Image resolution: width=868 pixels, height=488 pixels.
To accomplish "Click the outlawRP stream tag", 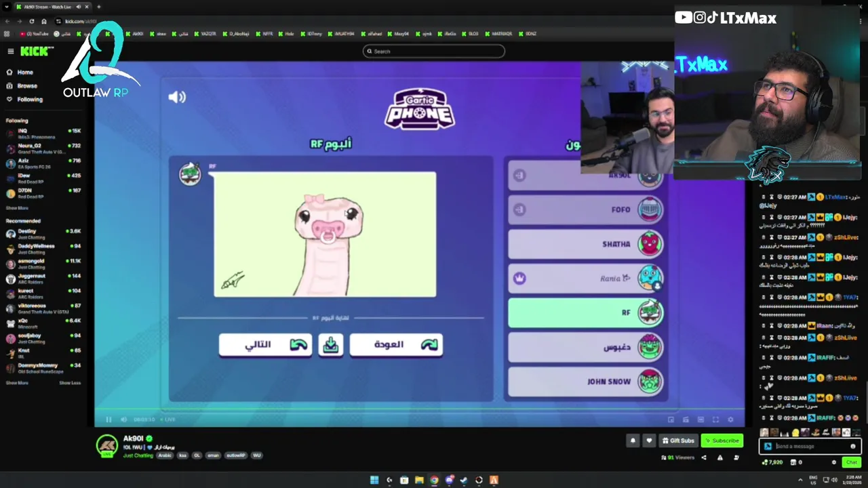I will tap(235, 455).
